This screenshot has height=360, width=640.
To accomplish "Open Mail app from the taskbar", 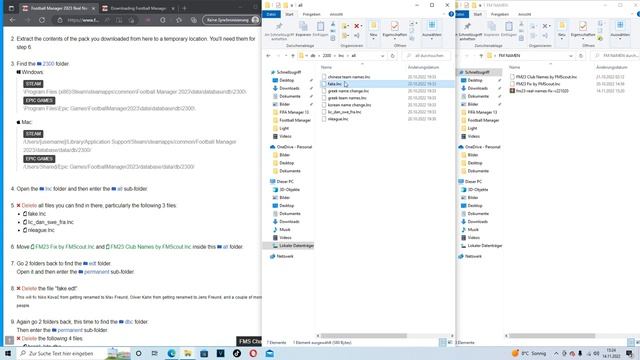I will [x=269, y=353].
